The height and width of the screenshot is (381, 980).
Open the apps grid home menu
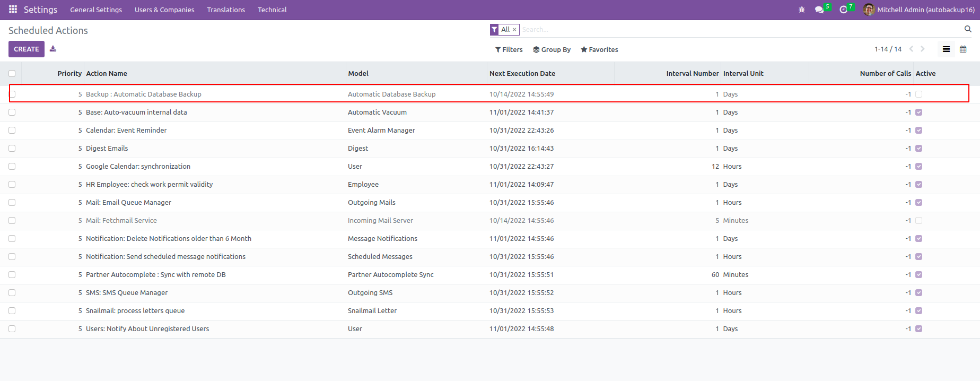13,10
